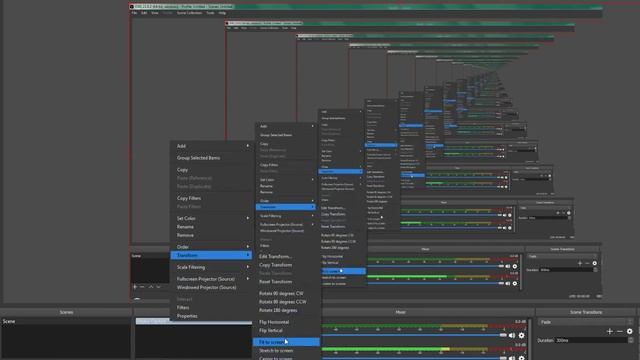640x360 pixels.
Task: Click the nested OBS 21.0.2 title bar text
Action: pyautogui.click(x=184, y=7)
